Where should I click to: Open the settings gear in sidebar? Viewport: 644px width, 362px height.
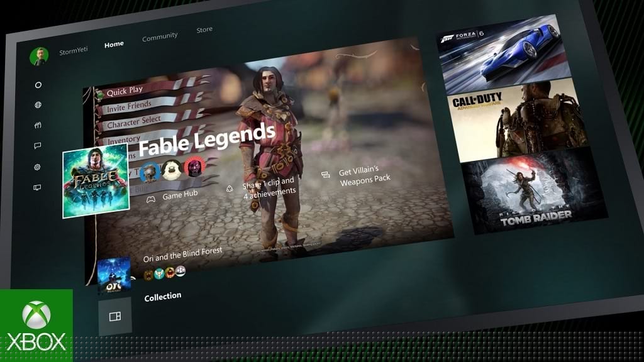[38, 167]
